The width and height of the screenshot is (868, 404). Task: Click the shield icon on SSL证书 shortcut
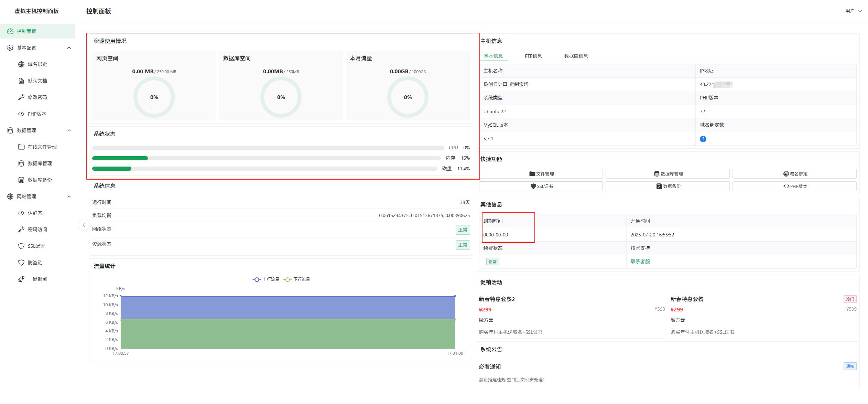(533, 186)
